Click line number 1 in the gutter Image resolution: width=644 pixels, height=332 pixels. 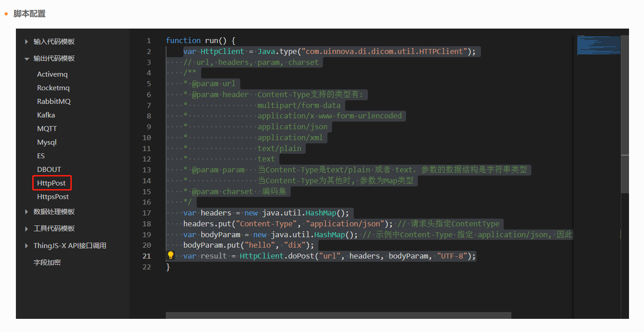[149, 40]
